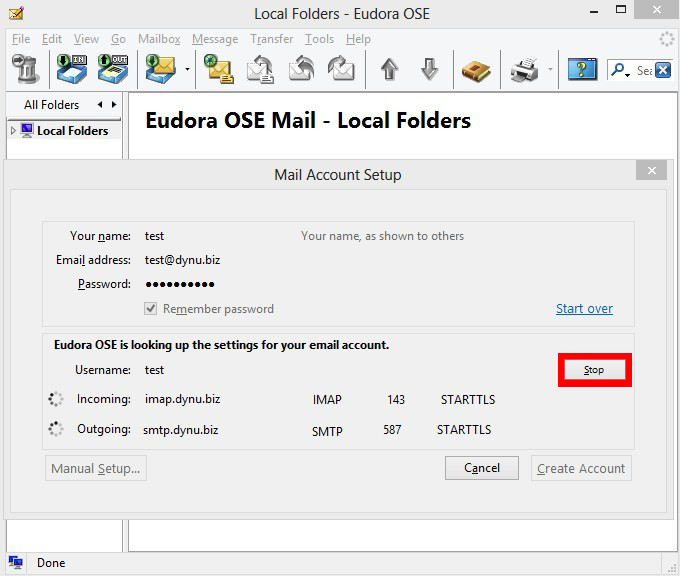680x576 pixels.
Task: Open the Address Book icon
Action: tap(476, 70)
